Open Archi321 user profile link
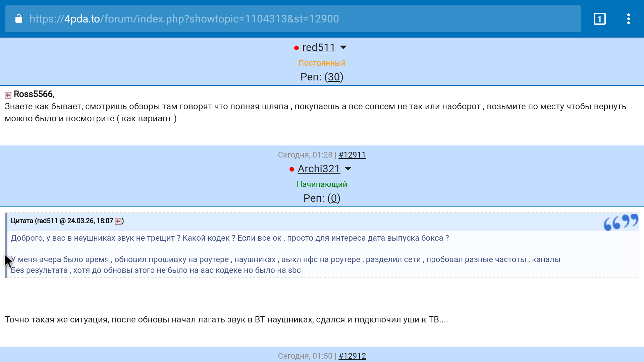Screen dimensions: 644x362 319,169
